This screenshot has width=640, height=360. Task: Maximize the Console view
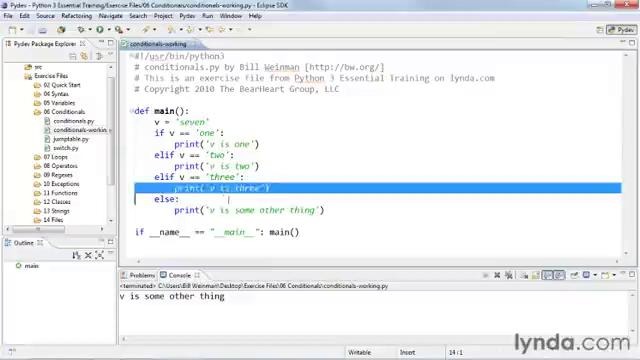[632, 274]
